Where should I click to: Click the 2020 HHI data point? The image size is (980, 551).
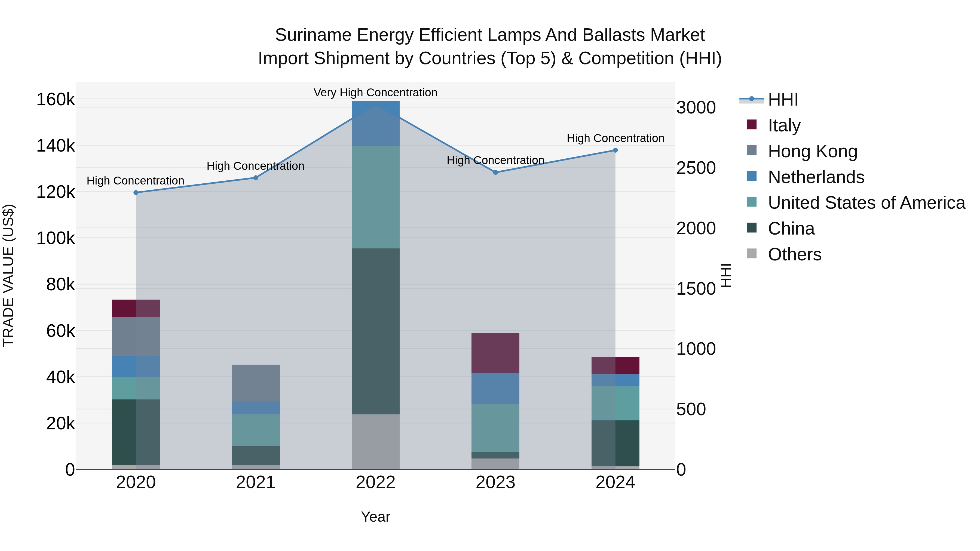click(x=136, y=192)
